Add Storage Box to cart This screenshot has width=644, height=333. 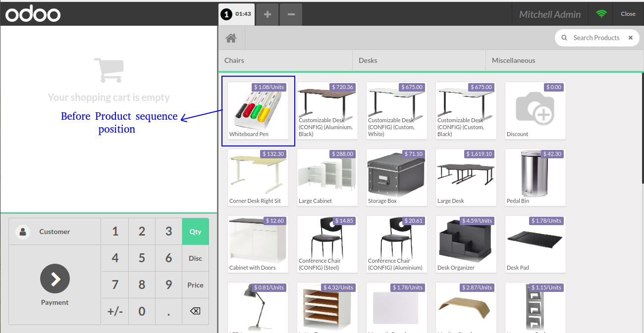[397, 178]
